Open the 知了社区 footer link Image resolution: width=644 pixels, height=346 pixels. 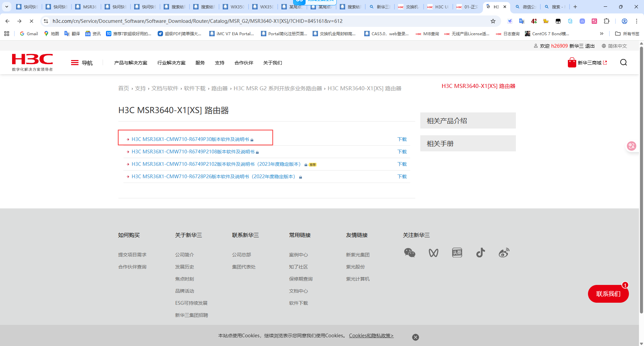click(299, 267)
